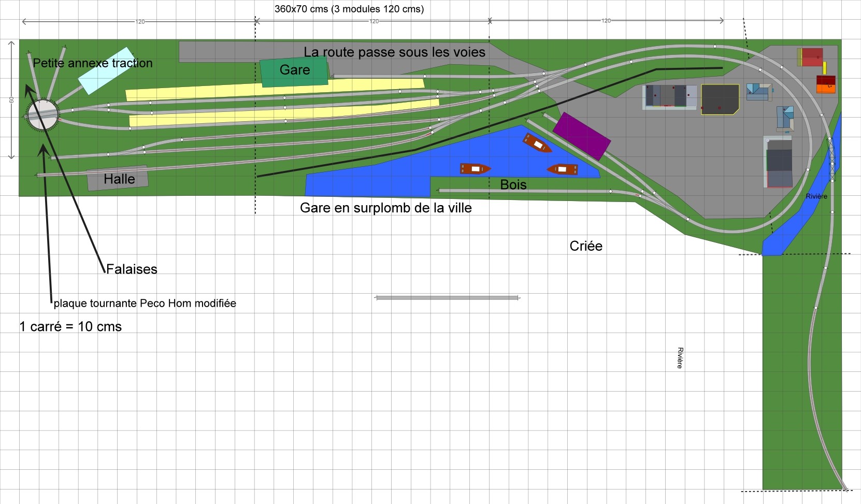Select 'Gare en surplomb de la ville' text
Image resolution: width=861 pixels, height=504 pixels.
pos(386,208)
